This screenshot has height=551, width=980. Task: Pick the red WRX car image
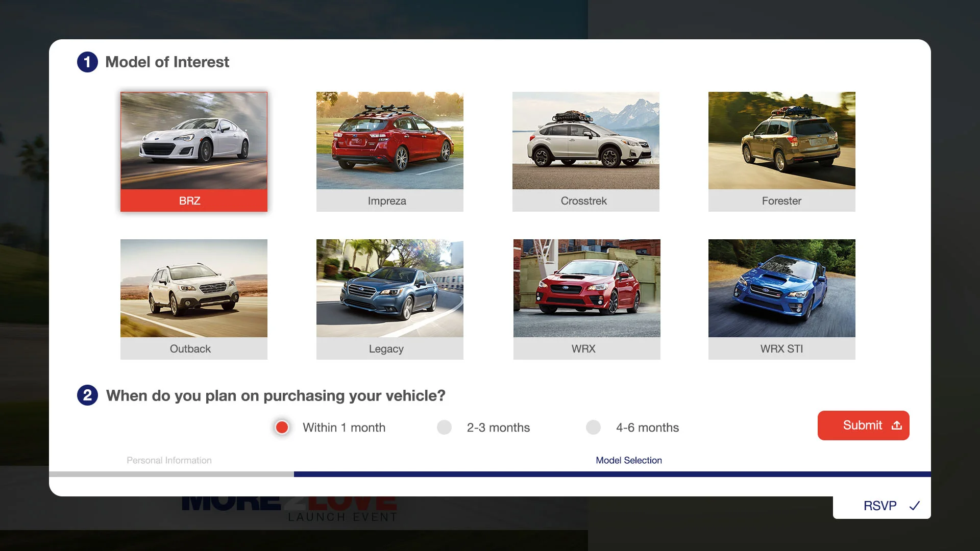point(586,288)
